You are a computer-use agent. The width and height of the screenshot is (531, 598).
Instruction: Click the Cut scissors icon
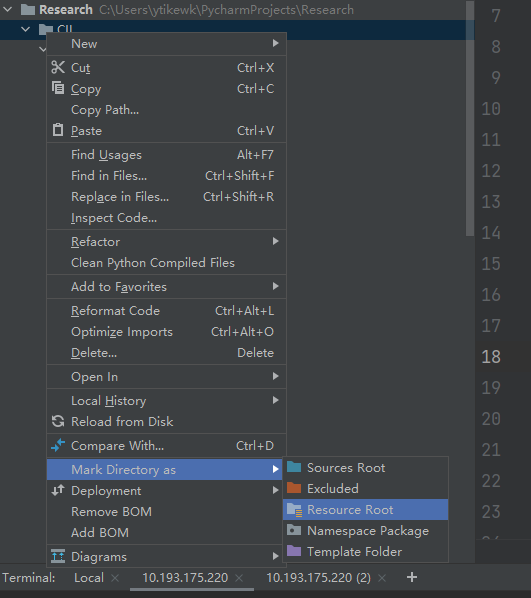coord(58,67)
